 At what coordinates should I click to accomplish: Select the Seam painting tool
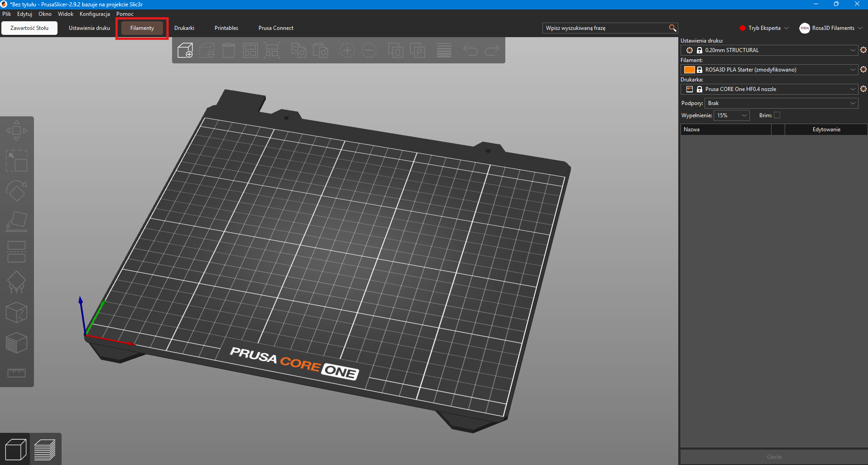(x=16, y=312)
